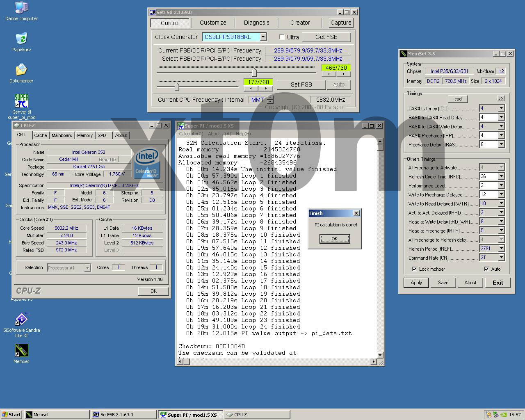Image resolution: width=525 pixels, height=420 pixels.
Task: Open Super PI Help menu
Action: point(243,134)
